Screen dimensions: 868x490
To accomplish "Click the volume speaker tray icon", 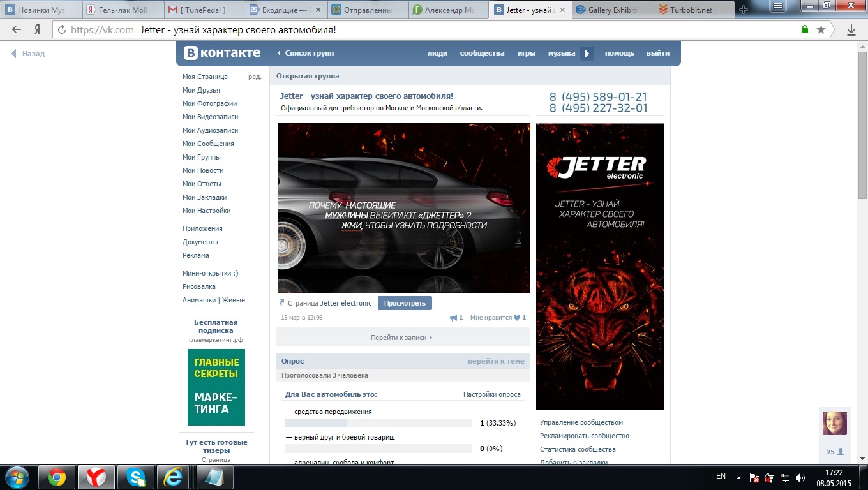I will coord(800,477).
